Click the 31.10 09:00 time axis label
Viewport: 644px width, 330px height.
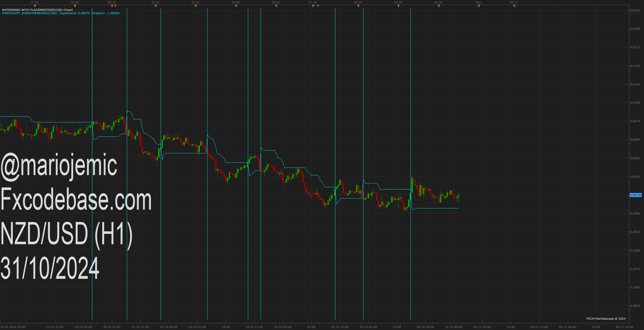[x=454, y=327]
